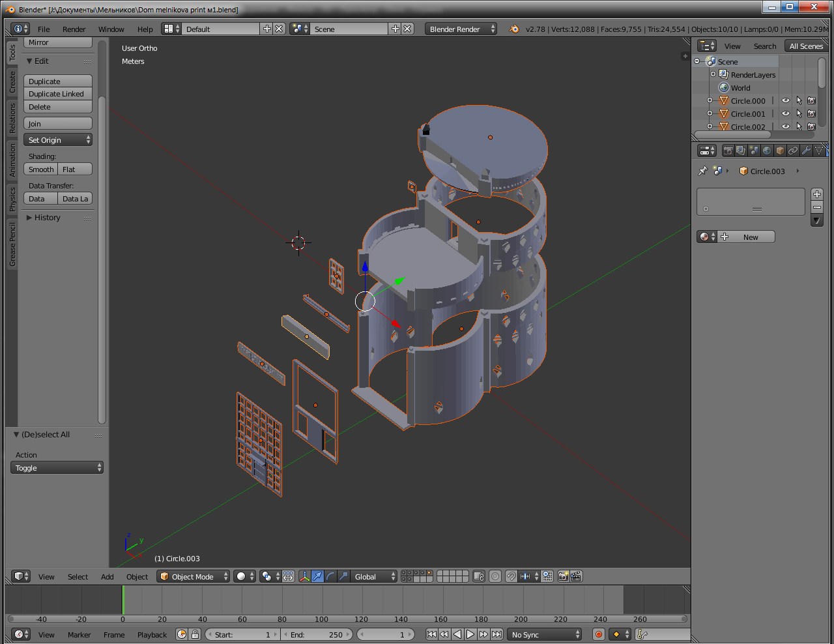Click the Blender logo icon in header

pos(514,29)
